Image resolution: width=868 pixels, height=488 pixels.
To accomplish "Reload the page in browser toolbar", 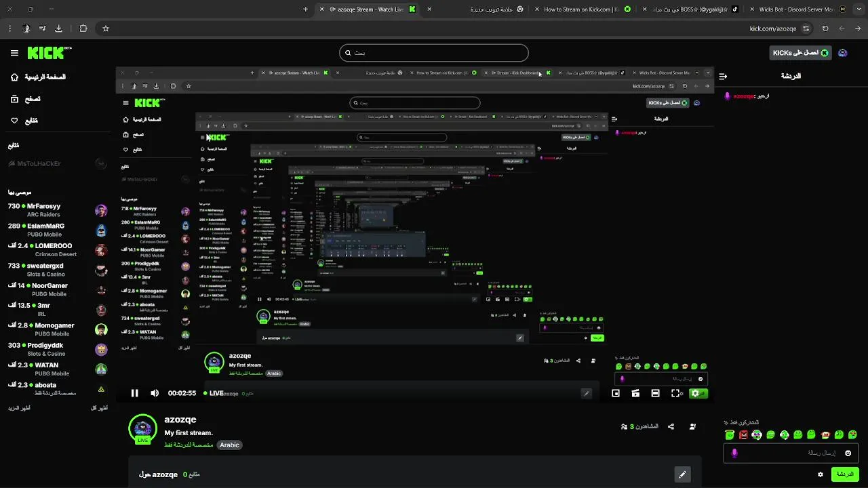I will [825, 28].
